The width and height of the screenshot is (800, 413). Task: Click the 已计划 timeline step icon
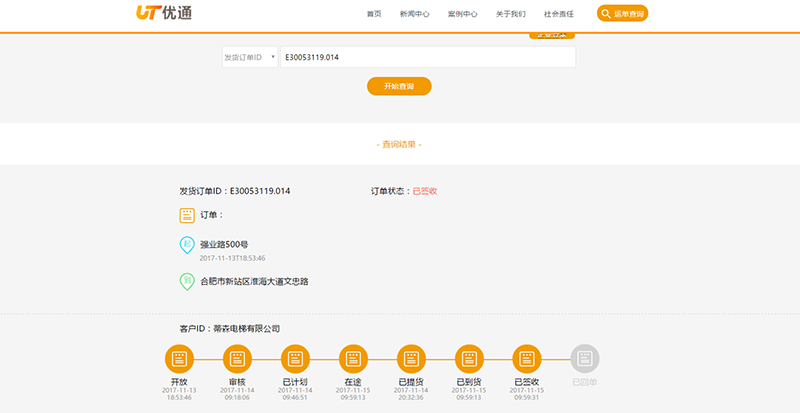coord(295,358)
